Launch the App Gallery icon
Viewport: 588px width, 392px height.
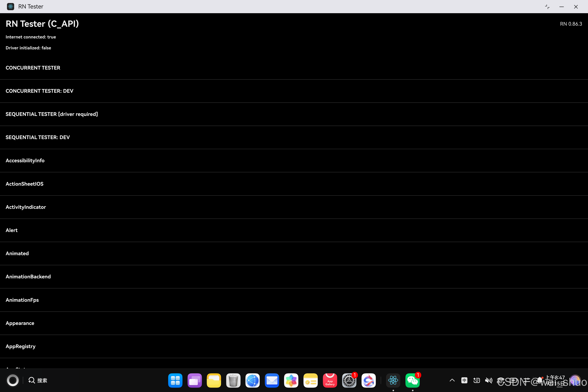coord(330,380)
